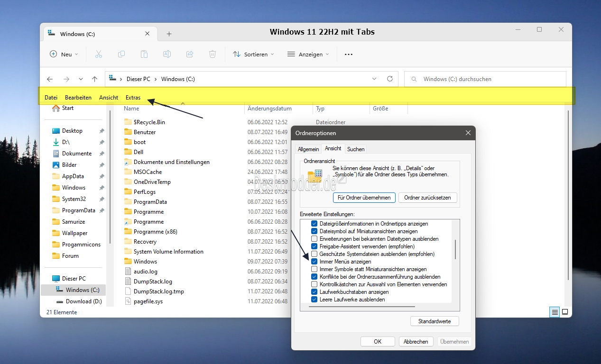Image resolution: width=601 pixels, height=364 pixels.
Task: Click the Cut scissors icon
Action: coord(99,54)
